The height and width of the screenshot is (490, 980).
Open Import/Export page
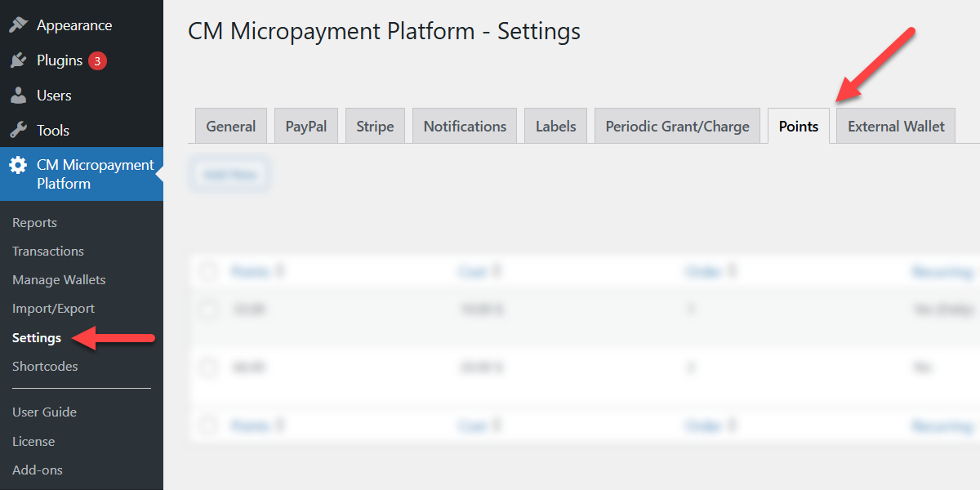pos(53,308)
